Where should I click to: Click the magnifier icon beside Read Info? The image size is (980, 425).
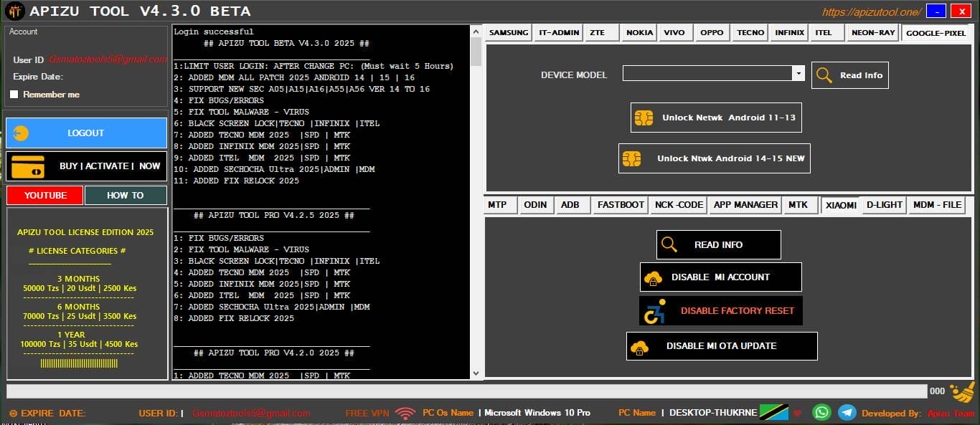(x=824, y=75)
